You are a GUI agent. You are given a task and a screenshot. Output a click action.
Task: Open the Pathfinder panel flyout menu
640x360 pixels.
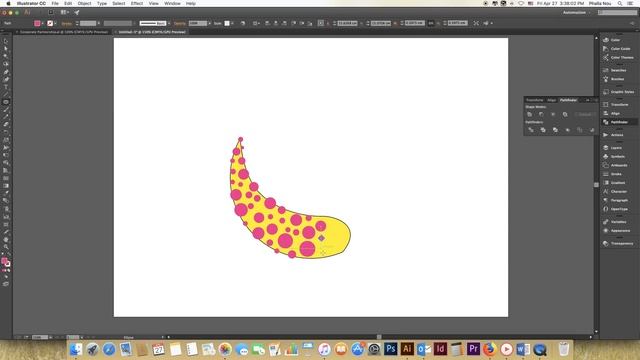596,100
